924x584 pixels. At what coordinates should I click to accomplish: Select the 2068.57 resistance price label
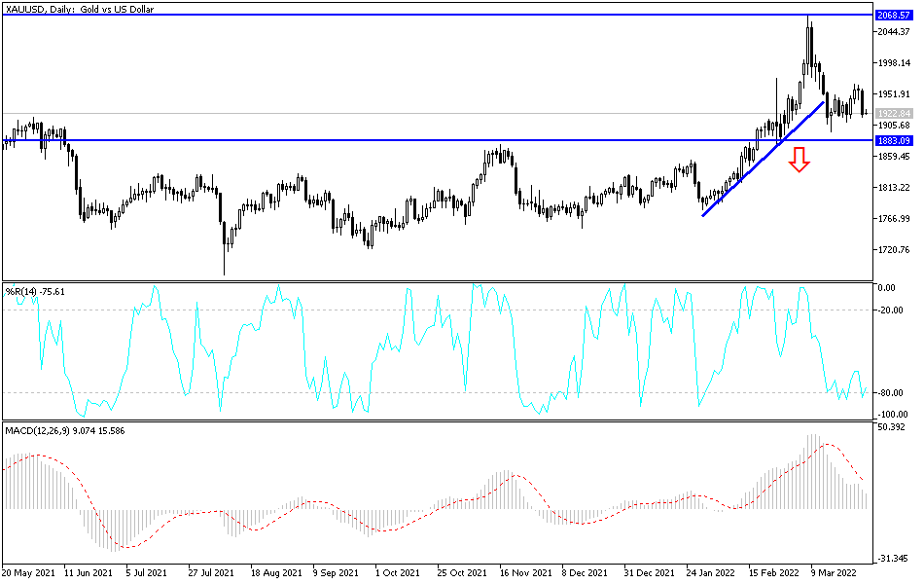pos(893,15)
